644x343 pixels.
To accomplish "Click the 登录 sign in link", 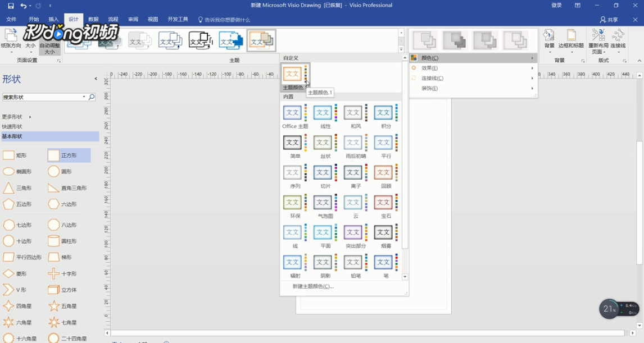I will [556, 6].
